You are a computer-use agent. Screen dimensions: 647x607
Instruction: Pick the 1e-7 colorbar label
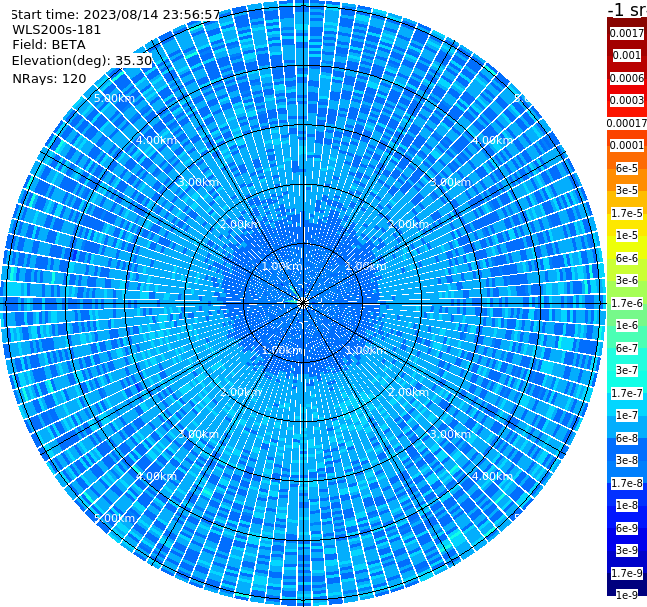(627, 415)
